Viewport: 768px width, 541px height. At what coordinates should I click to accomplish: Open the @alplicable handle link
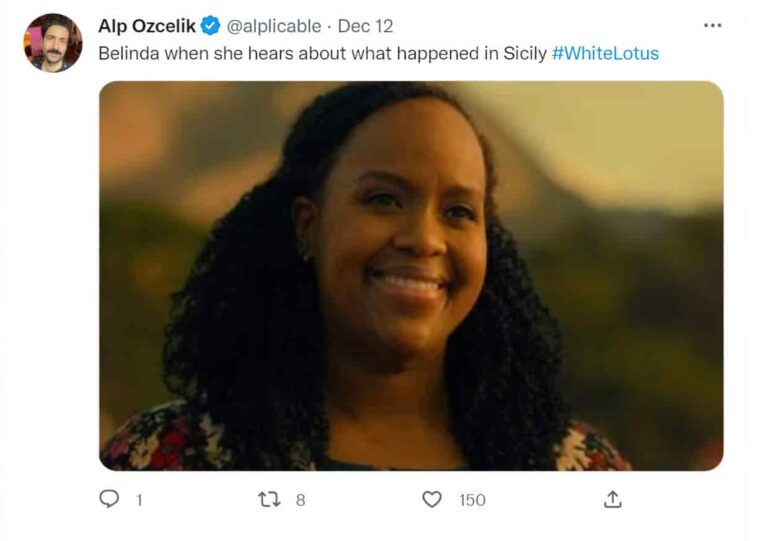tap(275, 26)
